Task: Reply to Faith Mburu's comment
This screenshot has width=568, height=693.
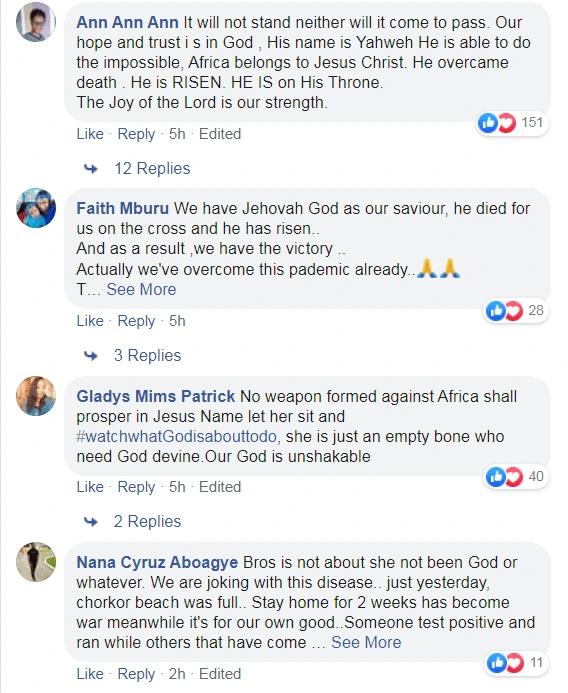Action: coord(136,321)
